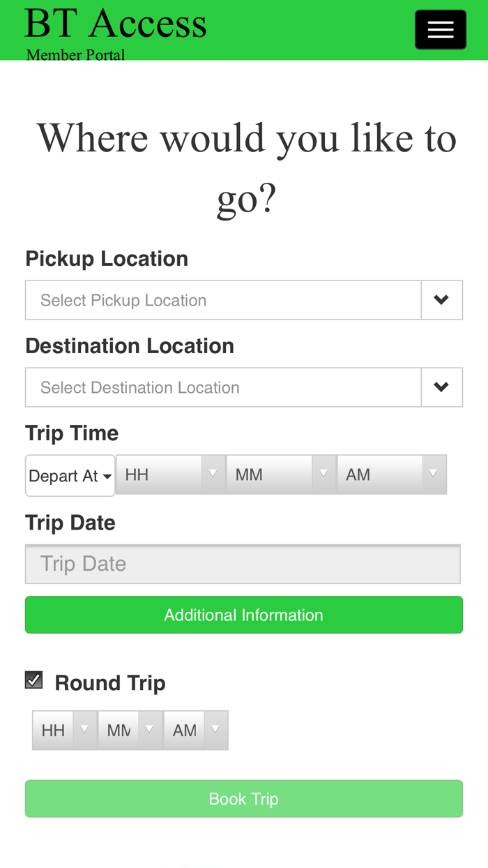Click the Member Portal subtitle
Image resolution: width=488 pixels, height=868 pixels.
[x=76, y=54]
